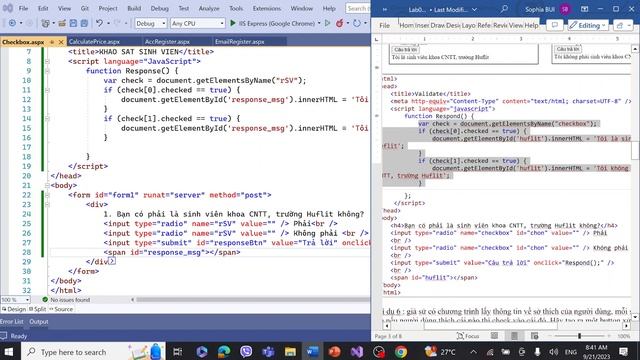Open Viber from the taskbar
This screenshot has width=640, height=360.
[246, 351]
